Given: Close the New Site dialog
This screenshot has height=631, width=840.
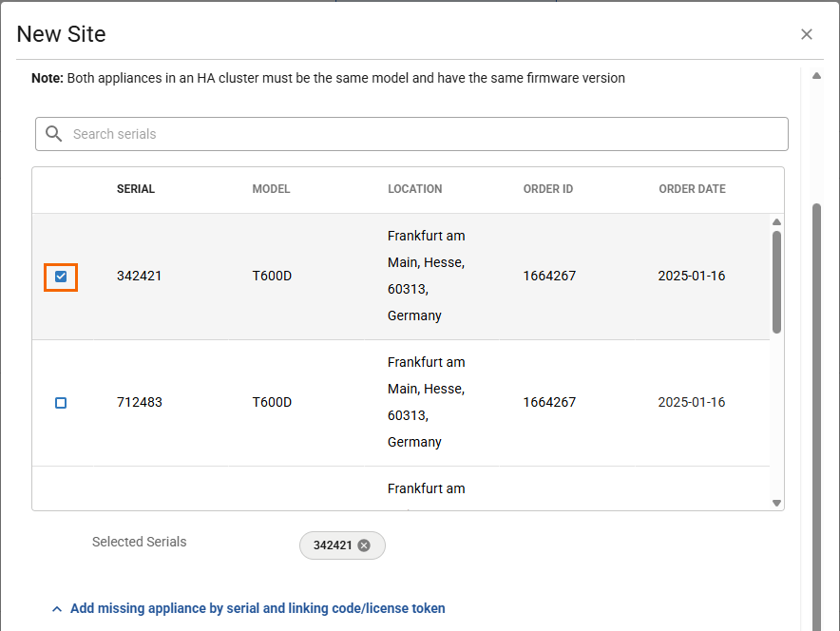Looking at the screenshot, I should pos(807,34).
